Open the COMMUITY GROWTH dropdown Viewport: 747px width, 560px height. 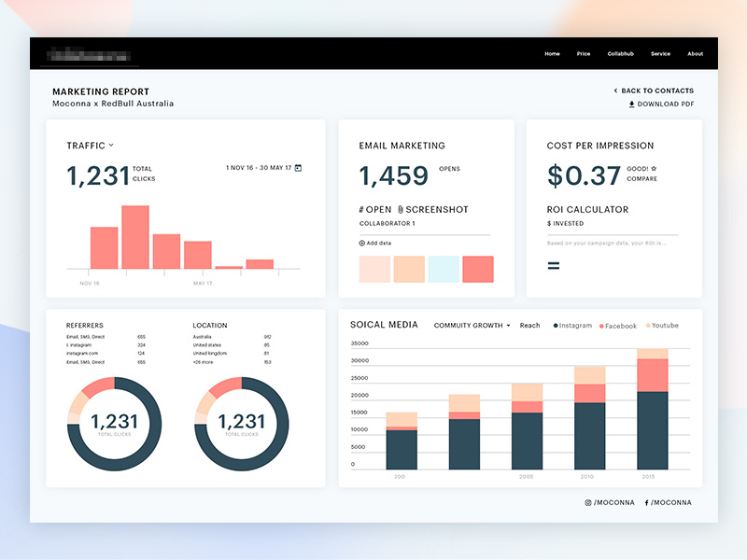click(472, 325)
